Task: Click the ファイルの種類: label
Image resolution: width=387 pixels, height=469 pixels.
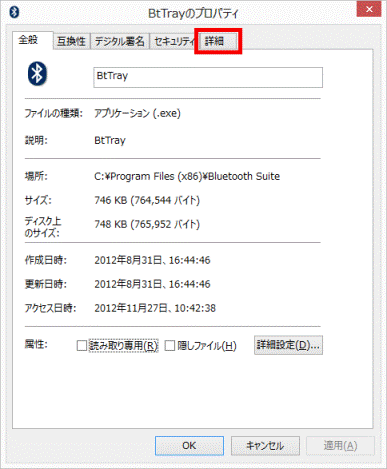Action: (x=53, y=113)
